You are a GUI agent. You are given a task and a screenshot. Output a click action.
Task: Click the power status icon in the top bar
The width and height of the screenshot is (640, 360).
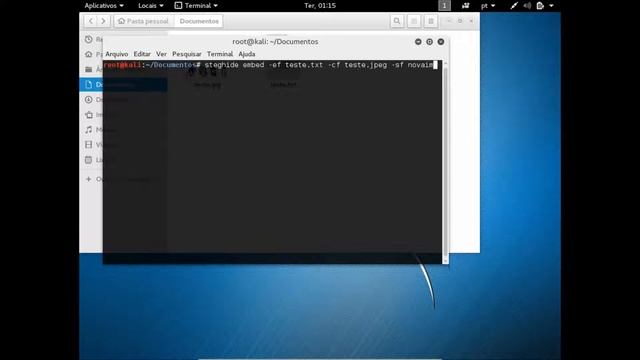tap(540, 6)
